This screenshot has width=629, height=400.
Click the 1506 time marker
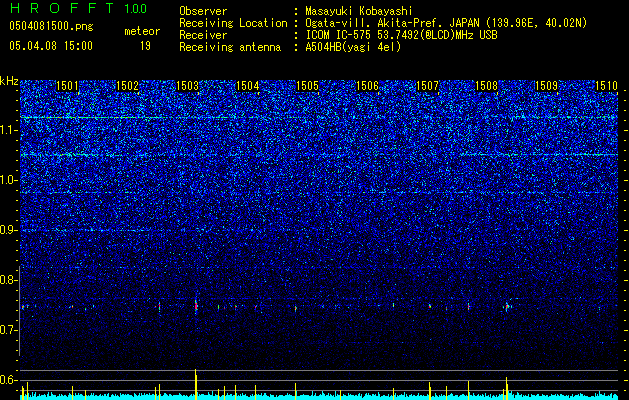point(367,86)
